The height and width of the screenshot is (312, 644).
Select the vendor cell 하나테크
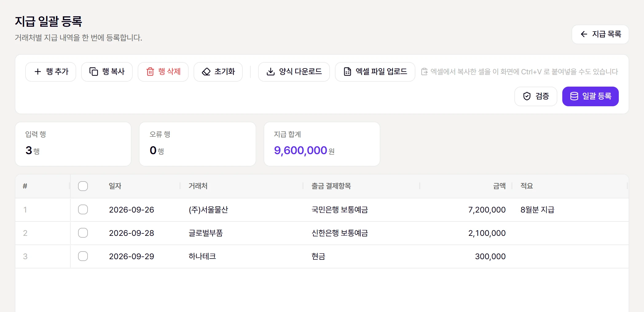pyautogui.click(x=202, y=256)
